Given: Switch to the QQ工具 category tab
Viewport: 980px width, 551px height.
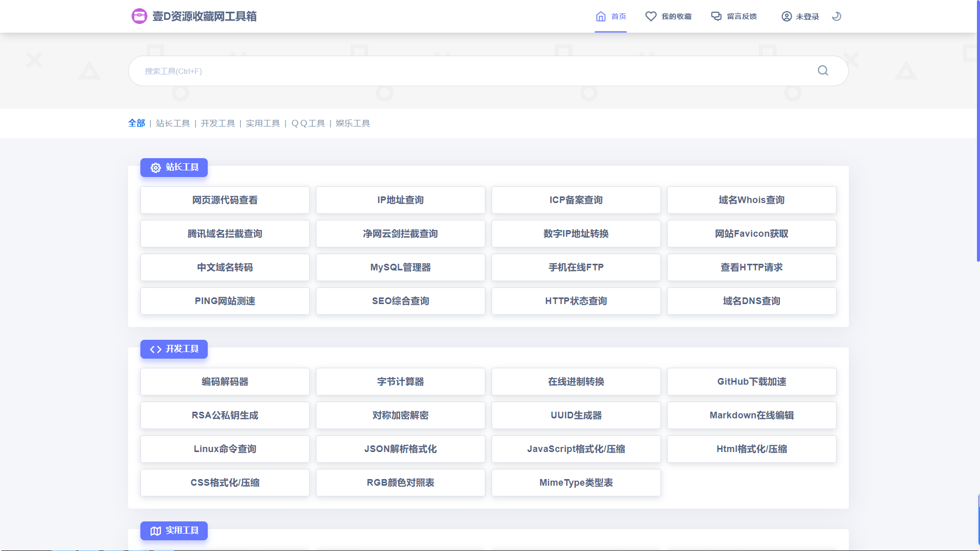Looking at the screenshot, I should click(308, 123).
